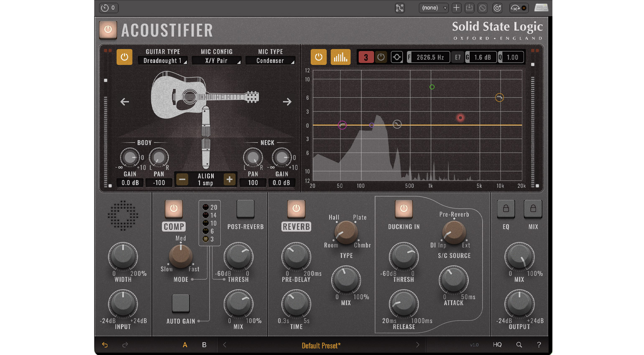Screen dimensions: 644x355
Task: Click the spectrum analyzer icon in EQ section
Action: 340,57
